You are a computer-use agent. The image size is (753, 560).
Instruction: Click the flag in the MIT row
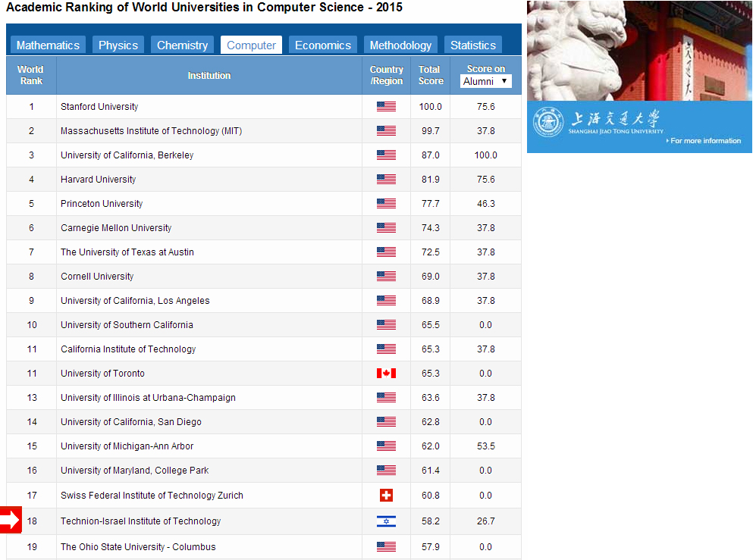pos(386,130)
